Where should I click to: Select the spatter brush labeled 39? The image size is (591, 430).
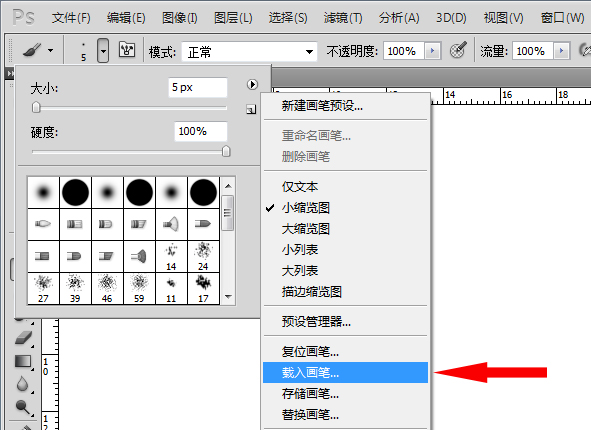75,289
